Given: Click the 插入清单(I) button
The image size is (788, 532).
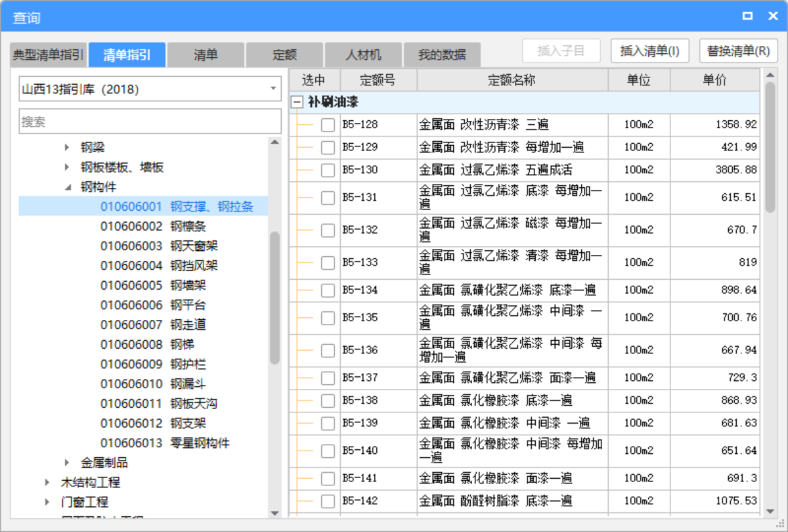Looking at the screenshot, I should (650, 51).
